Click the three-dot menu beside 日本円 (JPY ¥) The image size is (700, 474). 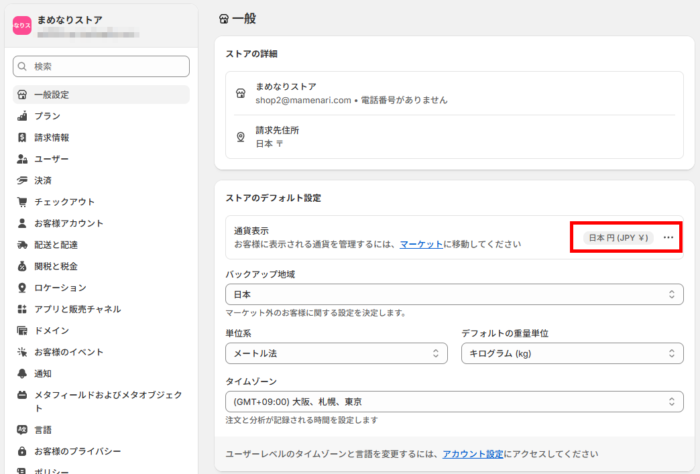(x=669, y=238)
